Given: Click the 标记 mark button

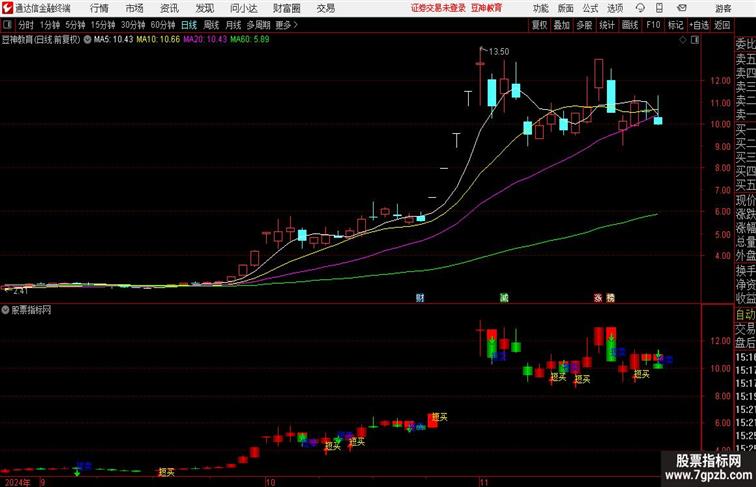Looking at the screenshot, I should point(675,25).
